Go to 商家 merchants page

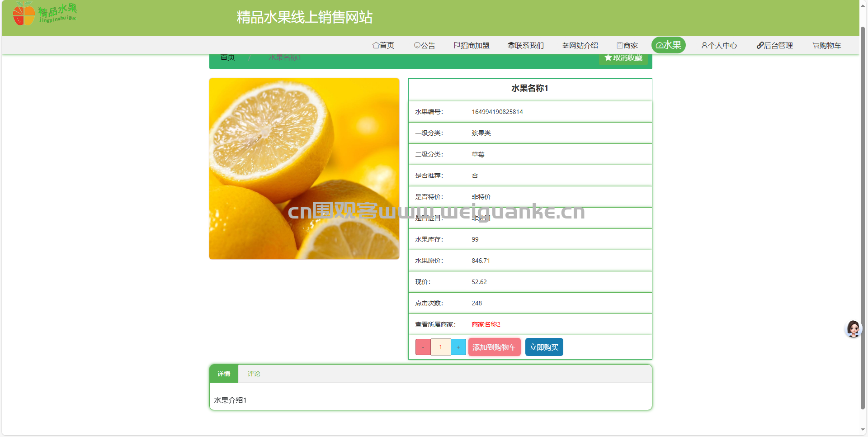(x=627, y=45)
